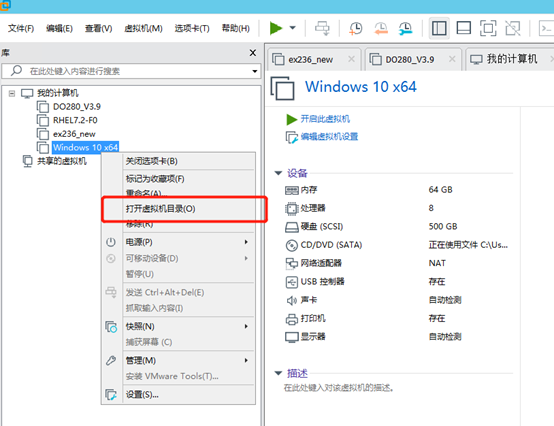Select DO280_V3.9 in library tree
The image size is (554, 426).
coord(77,107)
